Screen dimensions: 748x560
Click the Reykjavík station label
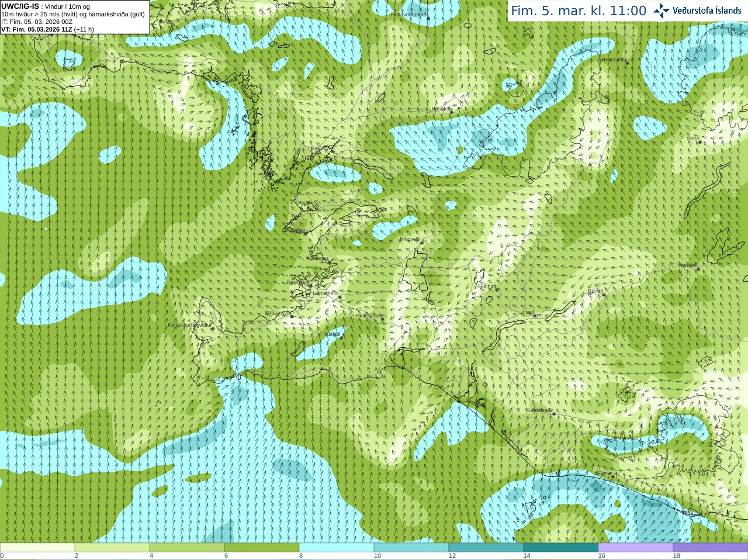click(297, 282)
